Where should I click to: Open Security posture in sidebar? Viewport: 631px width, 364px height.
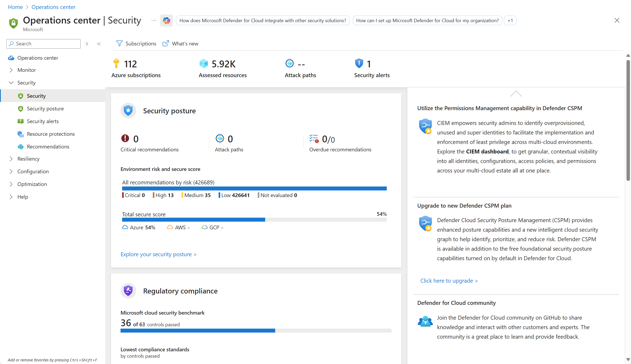click(x=45, y=109)
